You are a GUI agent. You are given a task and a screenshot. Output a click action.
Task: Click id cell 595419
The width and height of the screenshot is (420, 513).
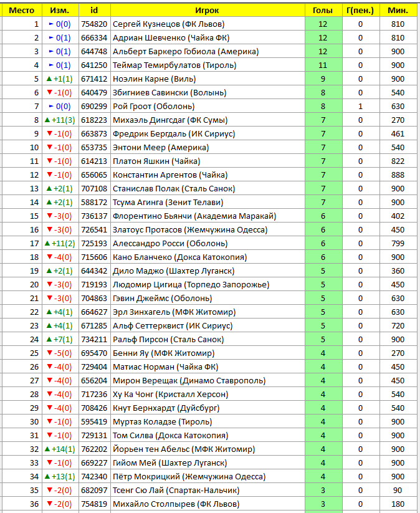(95, 422)
